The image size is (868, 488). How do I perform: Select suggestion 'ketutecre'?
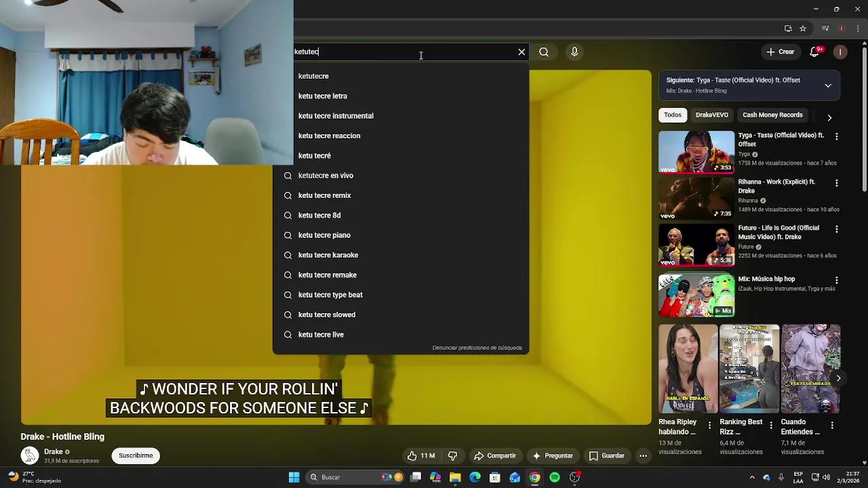[x=401, y=76]
